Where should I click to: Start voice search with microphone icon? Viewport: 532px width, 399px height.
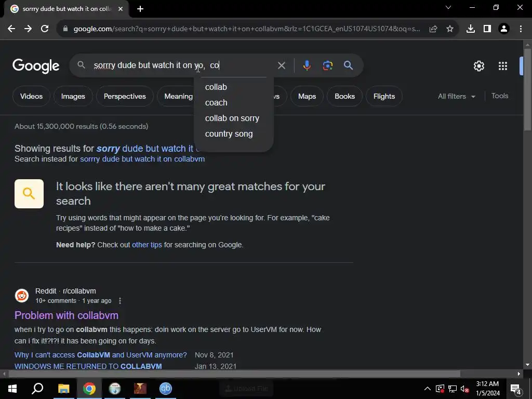coord(307,65)
